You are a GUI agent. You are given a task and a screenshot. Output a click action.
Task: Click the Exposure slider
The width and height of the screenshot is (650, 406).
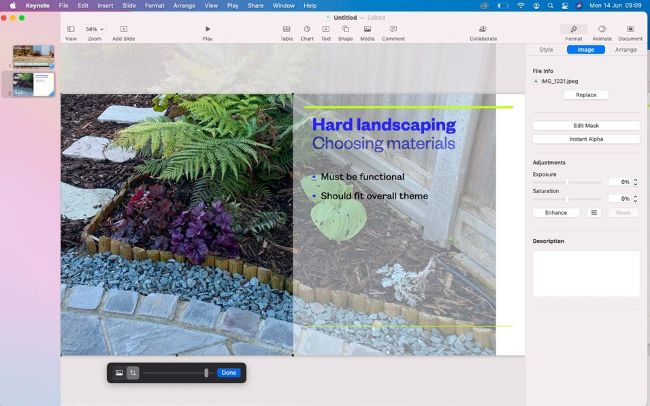pos(567,182)
